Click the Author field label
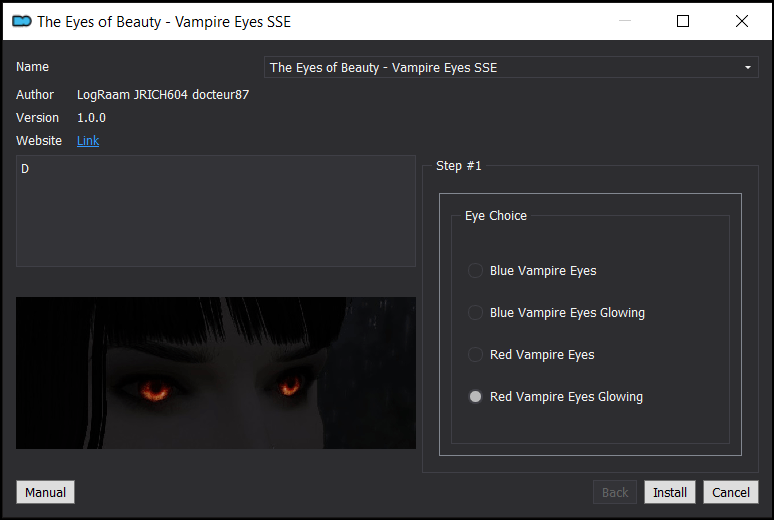The height and width of the screenshot is (520, 774). pyautogui.click(x=35, y=95)
